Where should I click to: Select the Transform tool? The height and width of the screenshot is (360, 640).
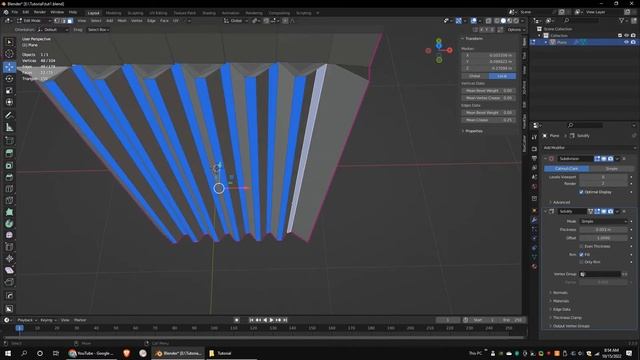[9, 102]
